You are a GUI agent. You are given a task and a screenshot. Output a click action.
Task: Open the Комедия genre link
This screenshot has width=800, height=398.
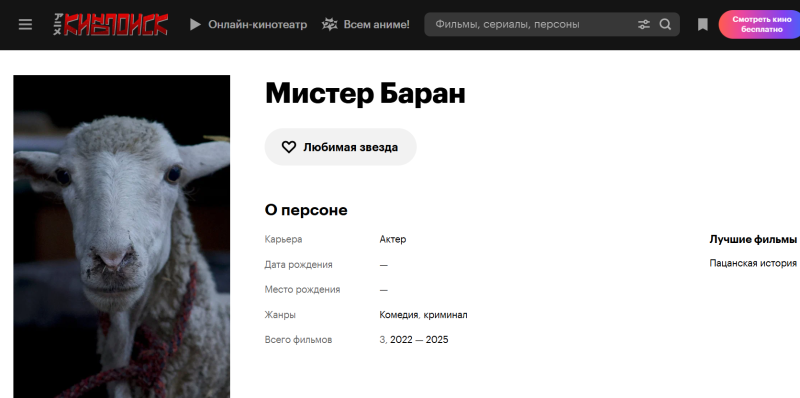(x=398, y=315)
